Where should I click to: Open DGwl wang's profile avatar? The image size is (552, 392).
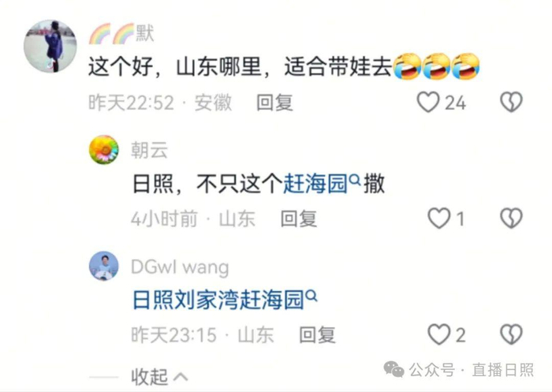click(x=103, y=266)
